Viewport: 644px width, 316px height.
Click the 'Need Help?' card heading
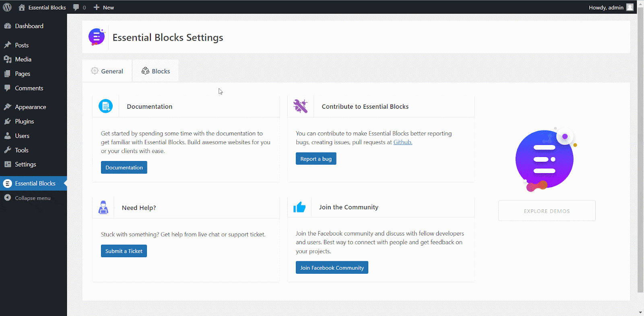[x=139, y=208]
